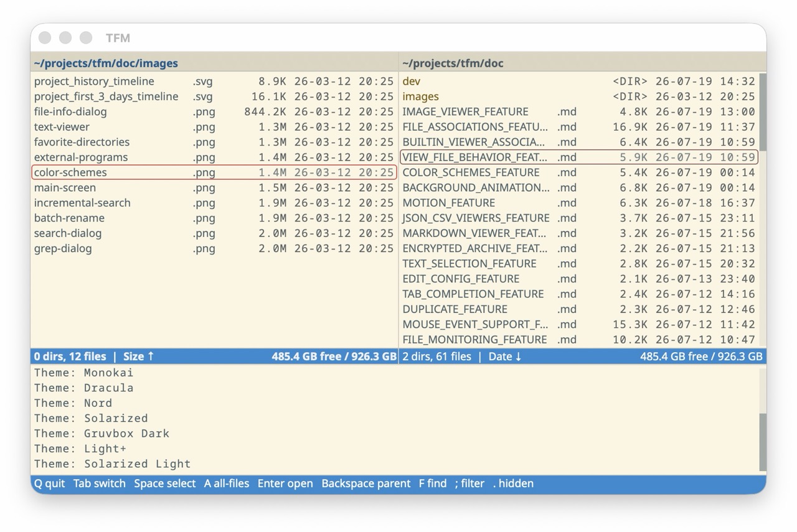Image resolution: width=797 pixels, height=532 pixels.
Task: Select TEXT_SELECTION_FEATURE file
Action: (579, 264)
